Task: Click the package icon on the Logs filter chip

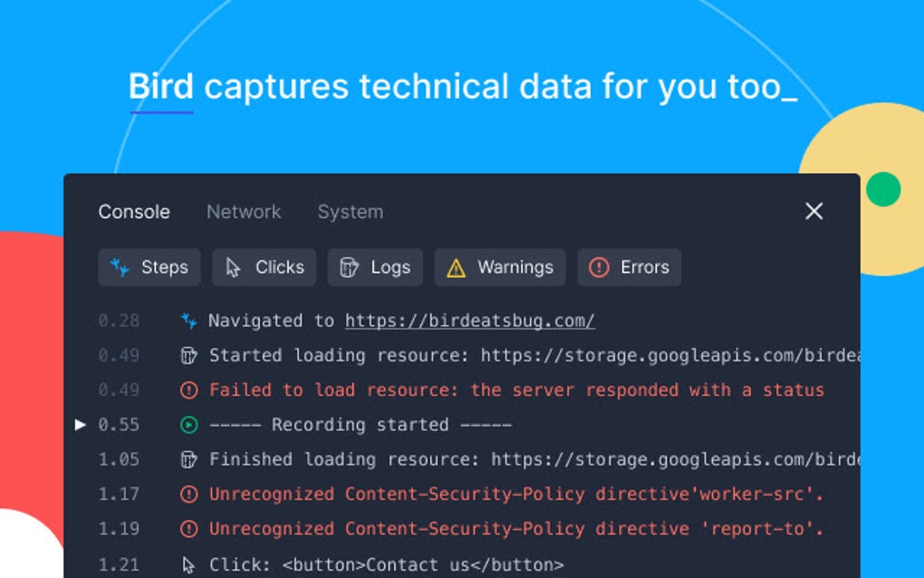Action: click(x=347, y=267)
